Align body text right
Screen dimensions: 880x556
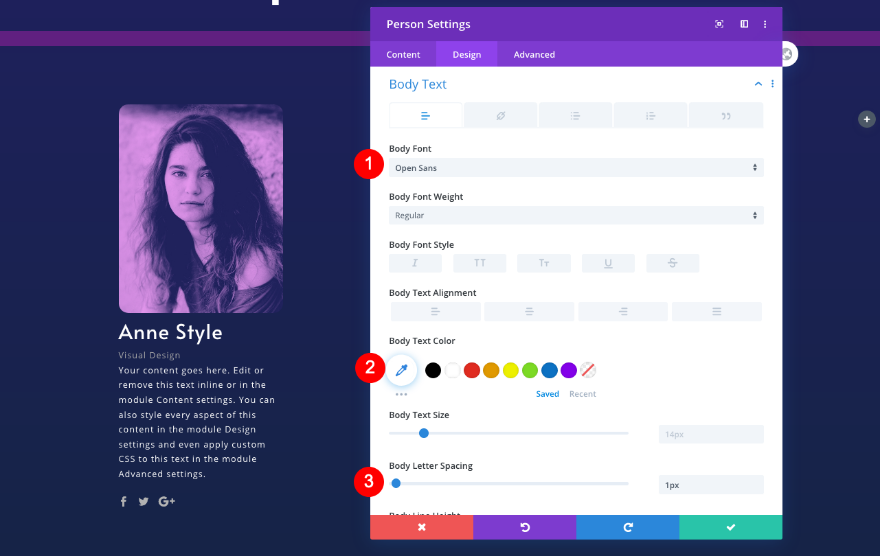click(x=623, y=311)
